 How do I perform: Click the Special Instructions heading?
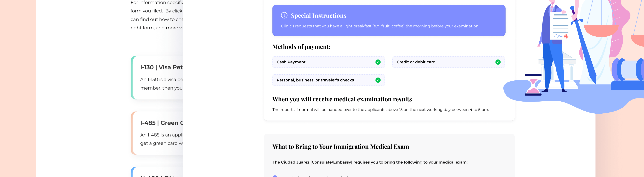coord(318,15)
